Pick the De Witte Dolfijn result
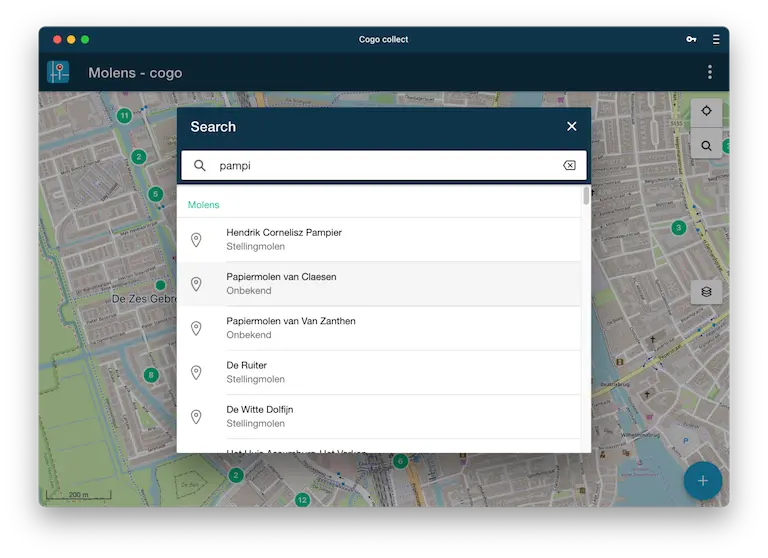 379,416
